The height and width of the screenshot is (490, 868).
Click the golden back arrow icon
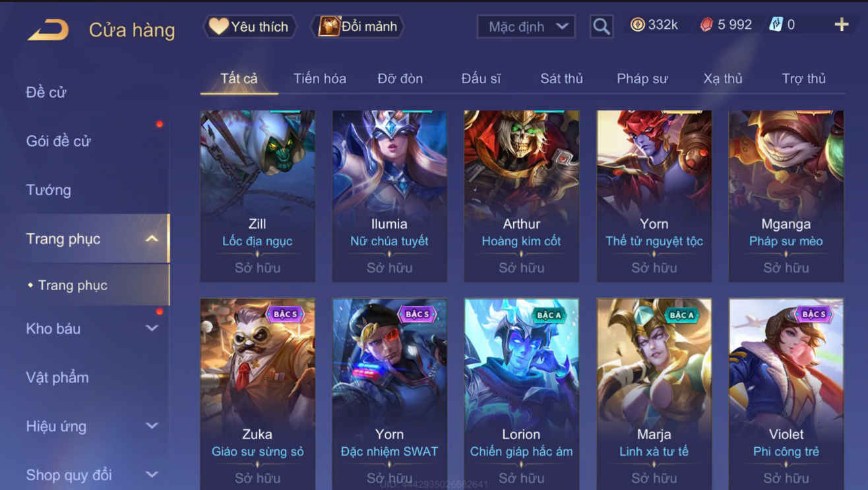pos(48,30)
